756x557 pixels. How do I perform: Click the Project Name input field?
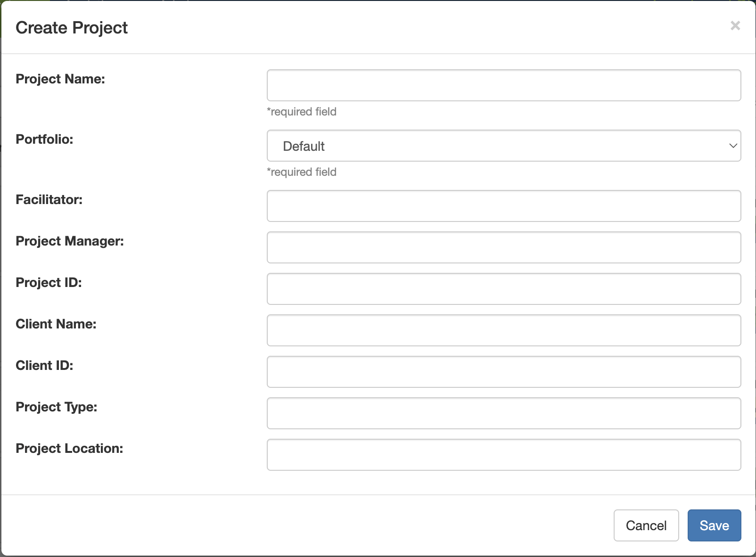point(503,85)
